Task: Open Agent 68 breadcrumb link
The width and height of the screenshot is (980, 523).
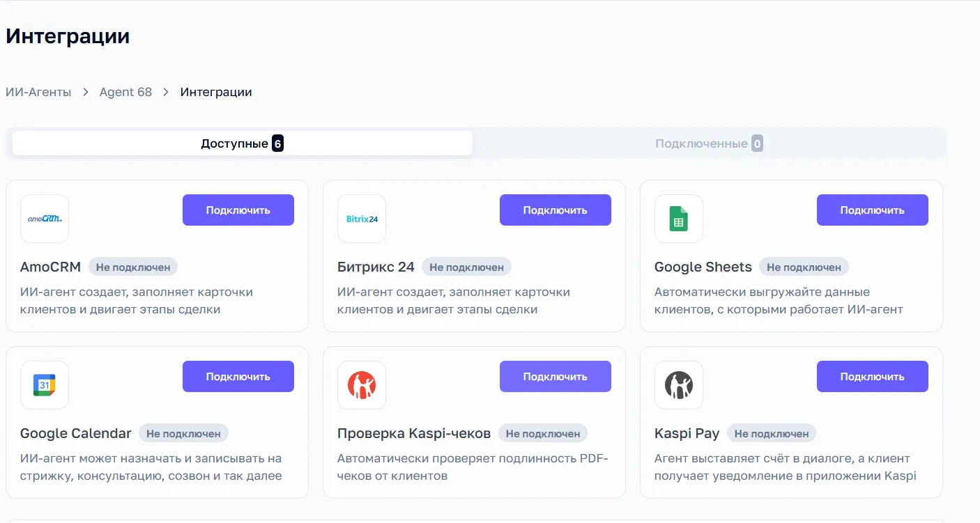Action: [125, 92]
